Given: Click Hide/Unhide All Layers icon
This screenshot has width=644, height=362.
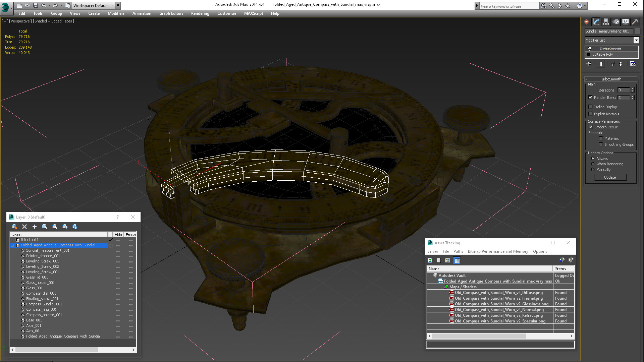Looking at the screenshot, I should (65, 227).
